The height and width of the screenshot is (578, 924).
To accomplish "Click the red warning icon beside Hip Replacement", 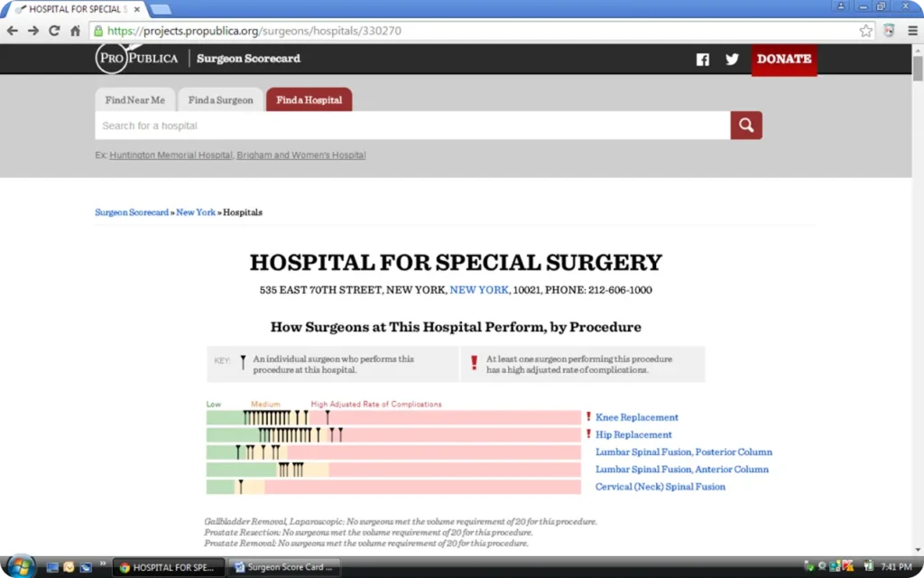I will click(588, 434).
